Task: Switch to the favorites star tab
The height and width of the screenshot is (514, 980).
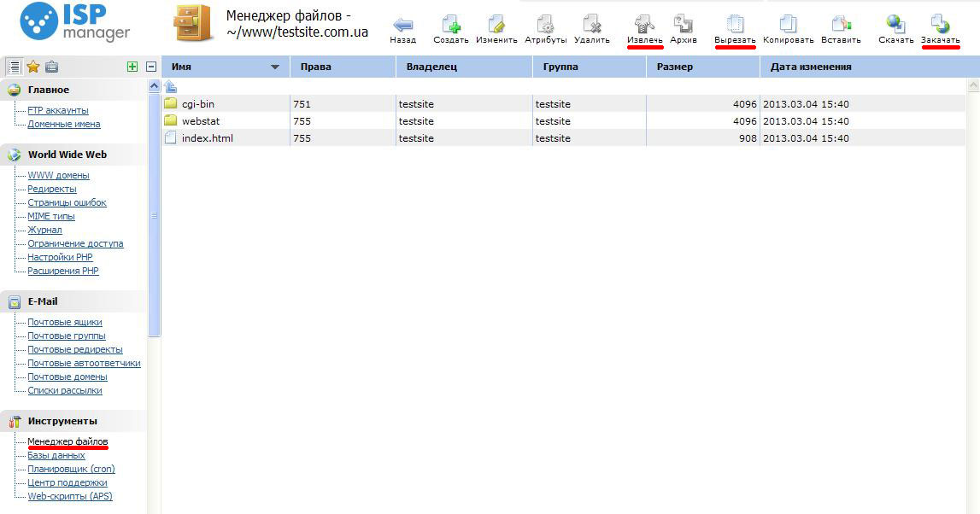Action: click(x=33, y=67)
